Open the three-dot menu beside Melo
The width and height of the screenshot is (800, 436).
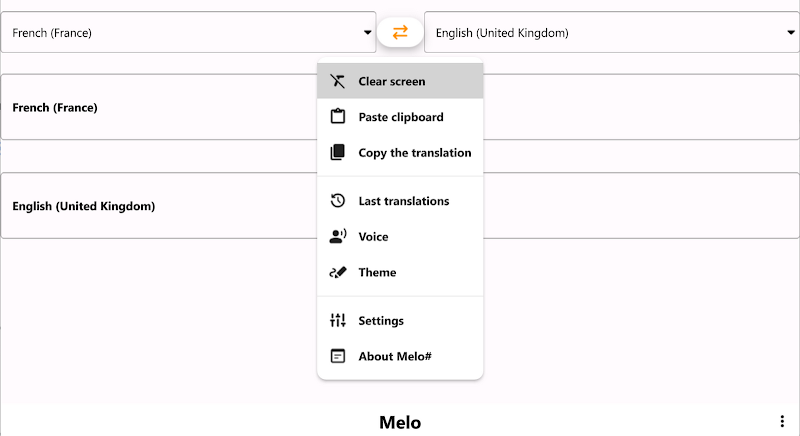click(782, 422)
